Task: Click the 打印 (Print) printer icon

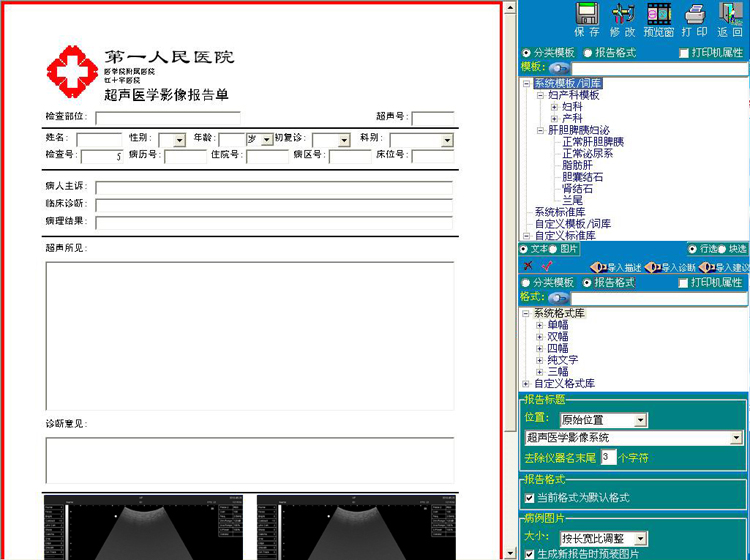Action: pos(695,14)
